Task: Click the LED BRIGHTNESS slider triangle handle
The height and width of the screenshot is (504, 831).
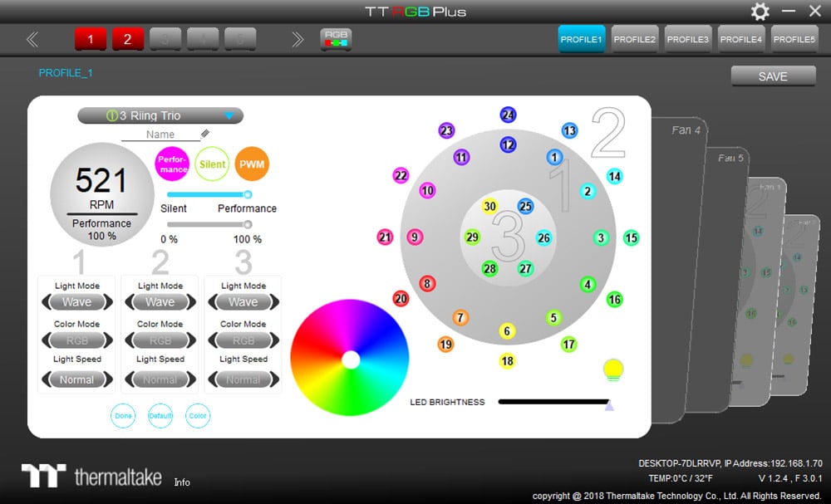Action: point(609,405)
